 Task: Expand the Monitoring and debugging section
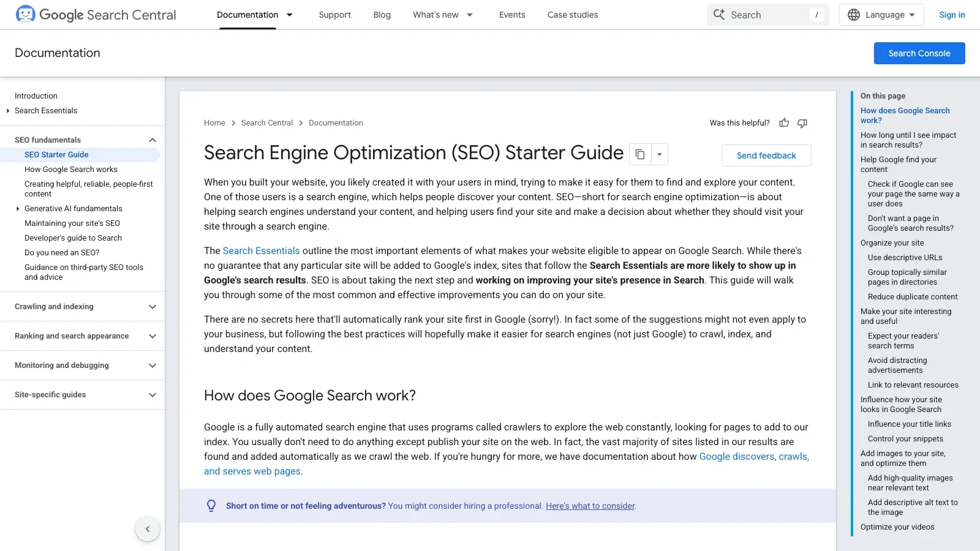coord(153,365)
